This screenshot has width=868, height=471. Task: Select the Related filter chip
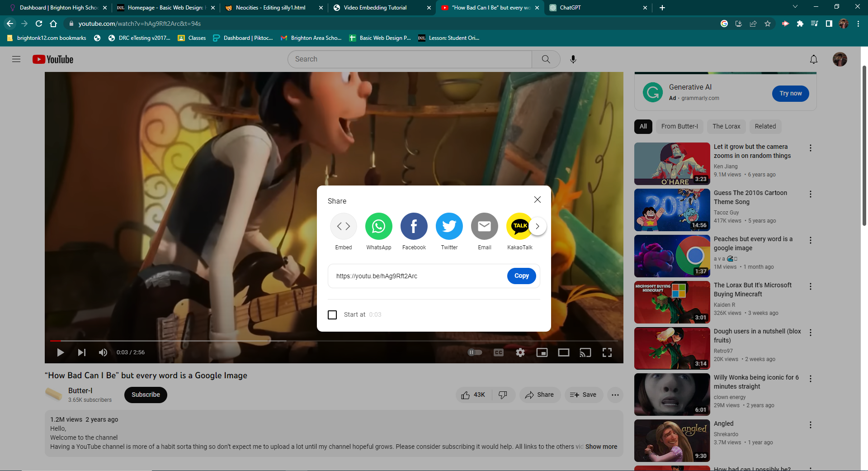pyautogui.click(x=765, y=127)
